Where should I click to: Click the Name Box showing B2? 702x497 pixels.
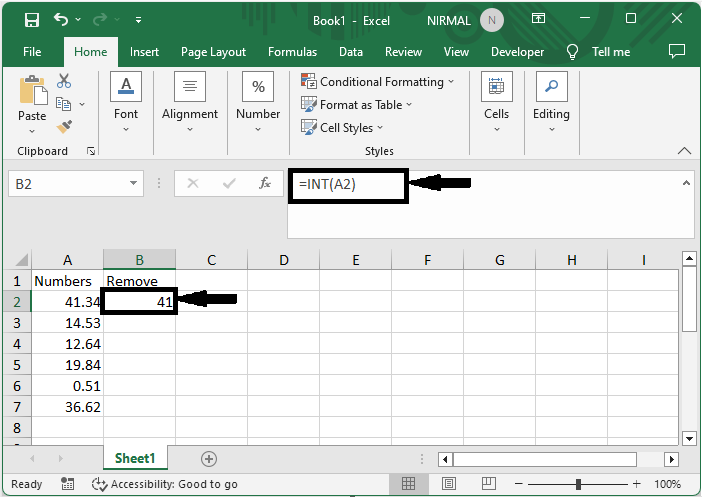(x=67, y=184)
